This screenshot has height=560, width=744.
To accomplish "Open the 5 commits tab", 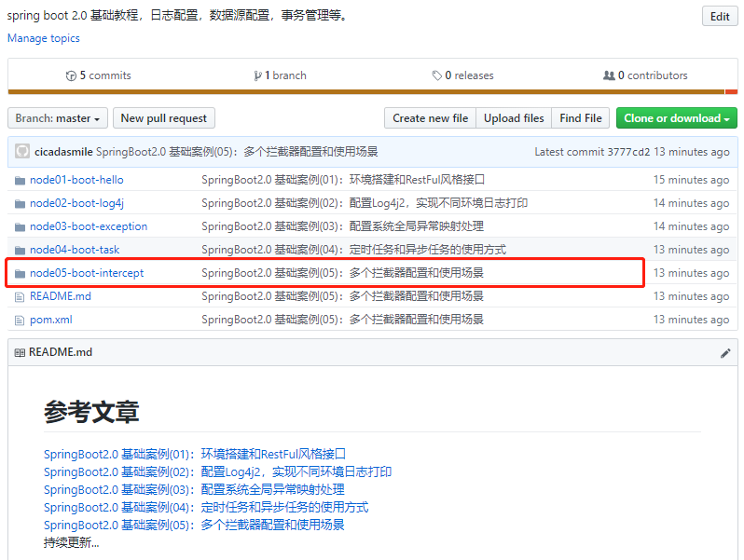I will tap(99, 75).
